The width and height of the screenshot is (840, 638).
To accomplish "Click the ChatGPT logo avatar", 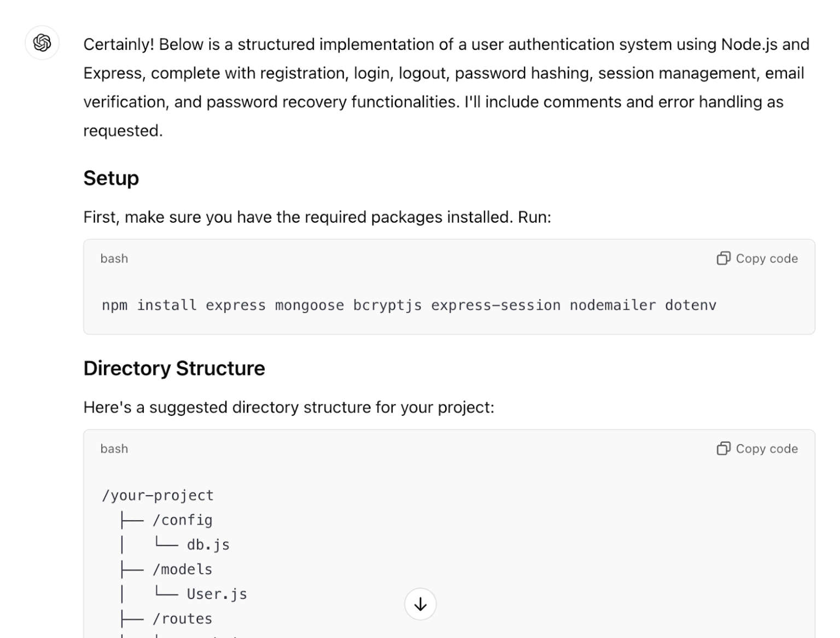I will pos(42,43).
